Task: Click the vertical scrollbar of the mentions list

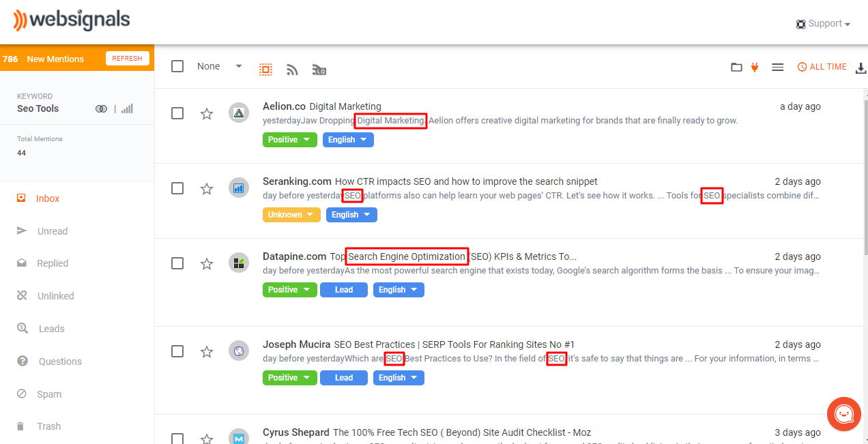Action: [x=865, y=177]
